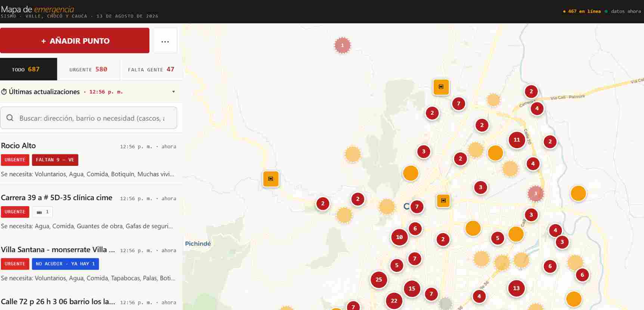Click the Mapa de emergencia title
644x310 pixels.
click(37, 9)
